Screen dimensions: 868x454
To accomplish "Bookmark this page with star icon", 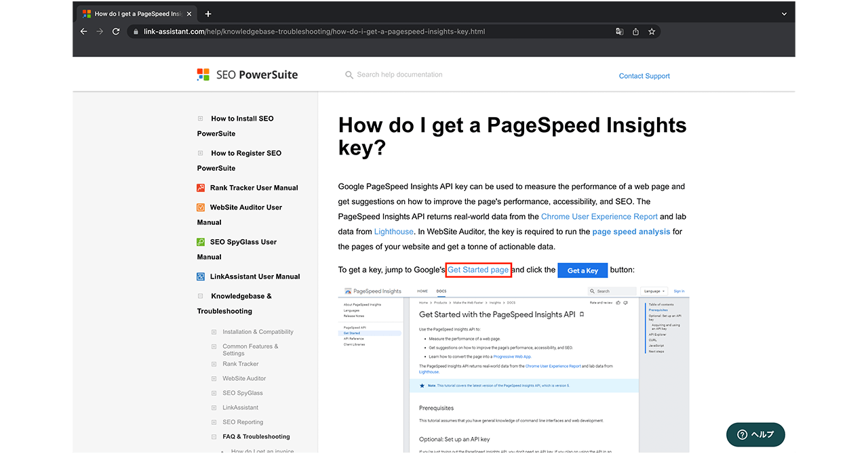I will click(652, 31).
